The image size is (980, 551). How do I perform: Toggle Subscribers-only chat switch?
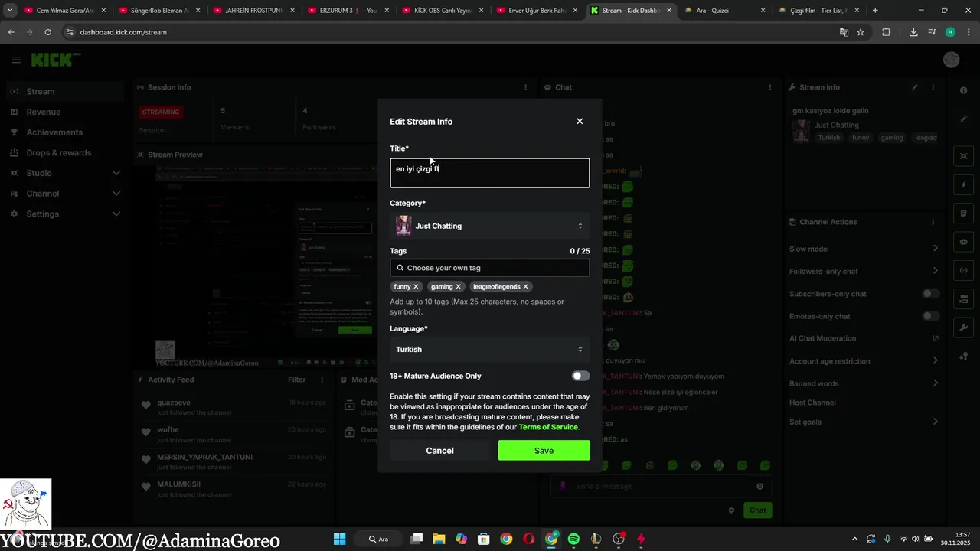click(931, 294)
